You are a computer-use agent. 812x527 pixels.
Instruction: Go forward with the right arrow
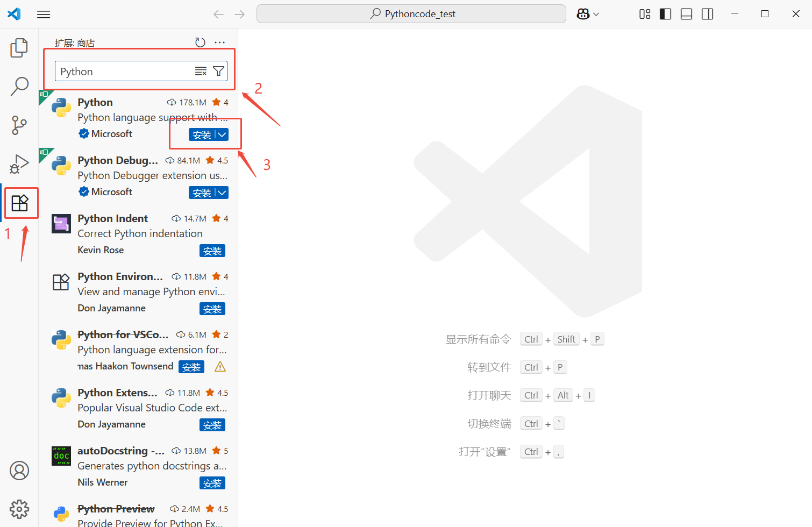coord(240,14)
